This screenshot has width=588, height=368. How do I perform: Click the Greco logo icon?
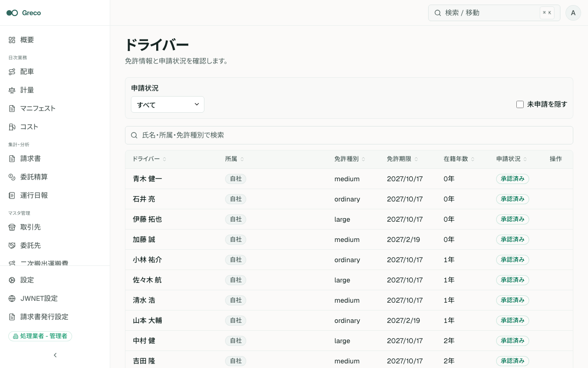click(12, 13)
